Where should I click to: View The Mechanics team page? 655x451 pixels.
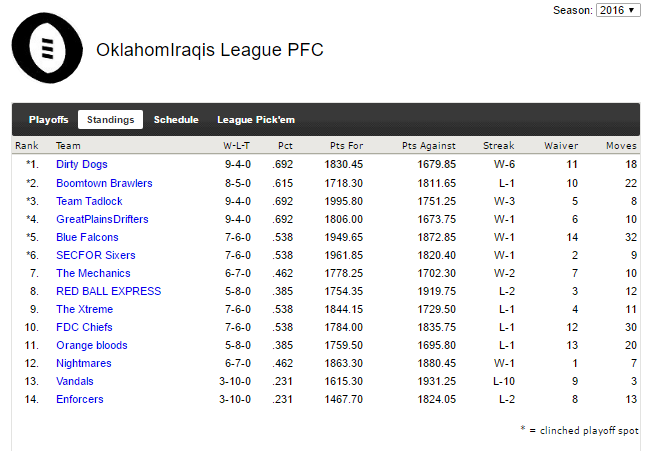94,273
